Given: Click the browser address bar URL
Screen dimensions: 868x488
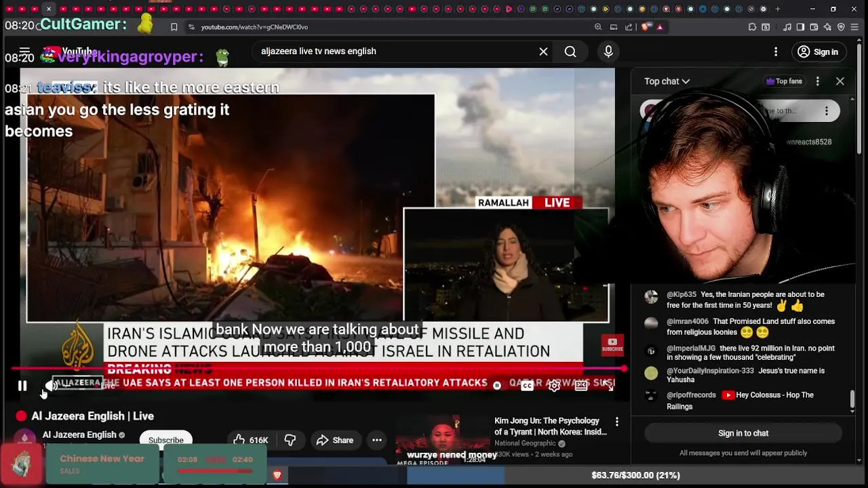Looking at the screenshot, I should 255,27.
